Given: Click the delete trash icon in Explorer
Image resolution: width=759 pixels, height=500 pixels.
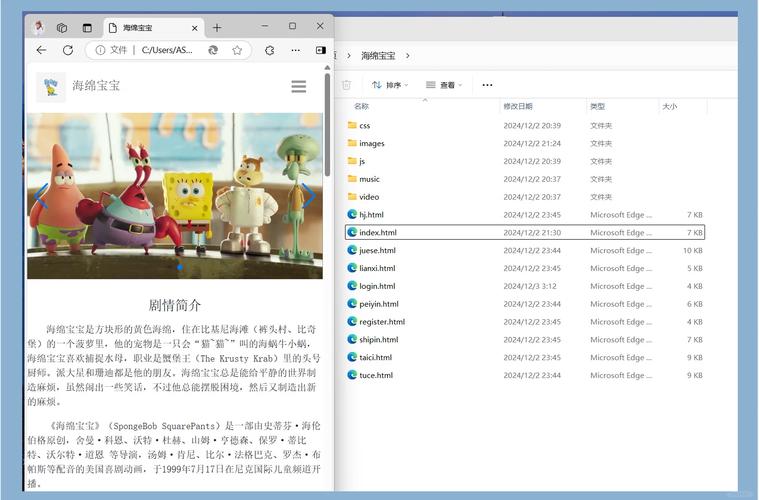Looking at the screenshot, I should [346, 85].
